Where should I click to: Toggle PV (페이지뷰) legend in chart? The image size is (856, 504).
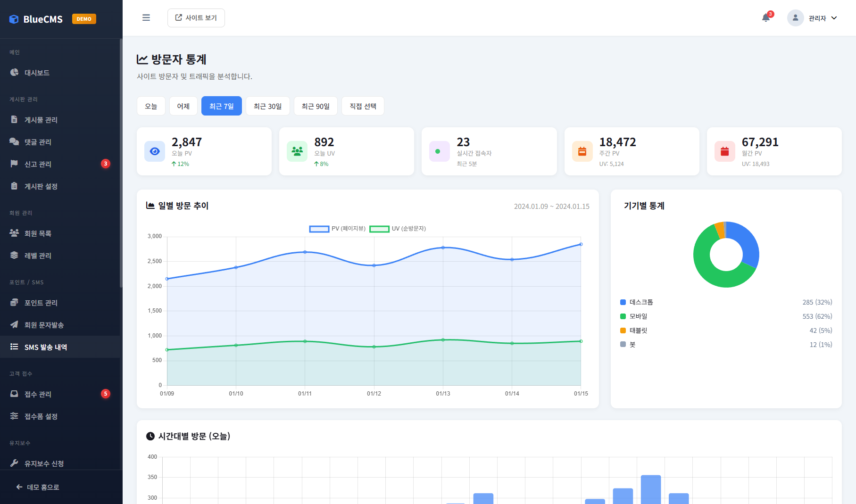pos(337,229)
